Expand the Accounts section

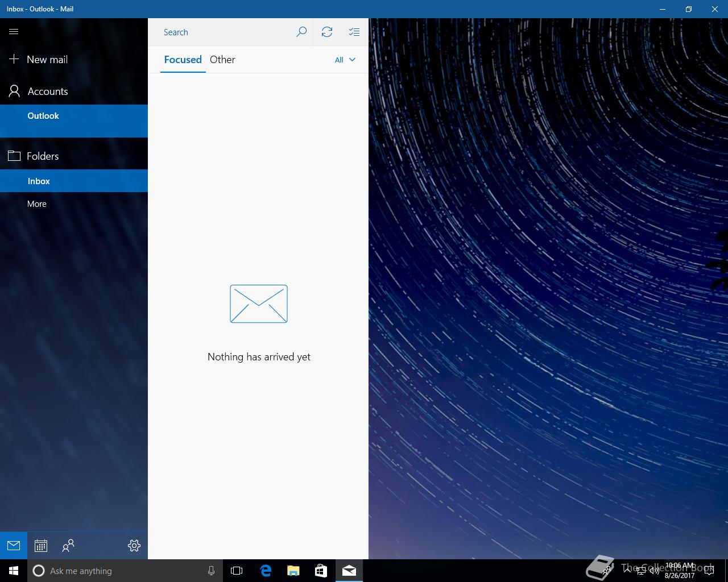[x=48, y=92]
